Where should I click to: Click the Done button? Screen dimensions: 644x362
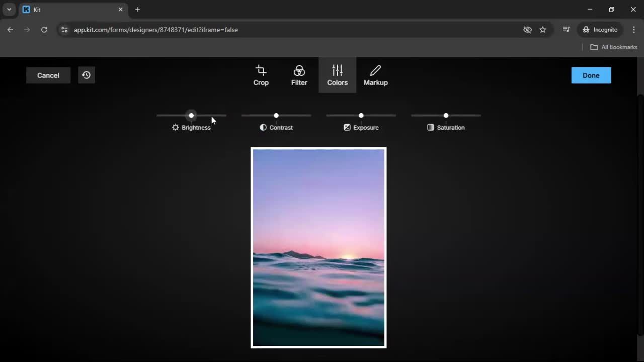tap(591, 75)
